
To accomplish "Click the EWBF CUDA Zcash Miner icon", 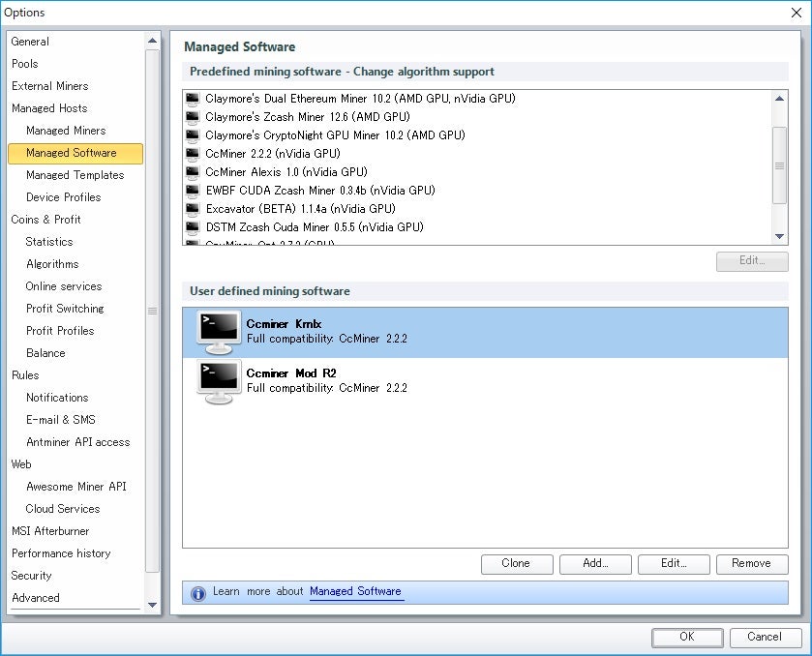I will point(193,191).
